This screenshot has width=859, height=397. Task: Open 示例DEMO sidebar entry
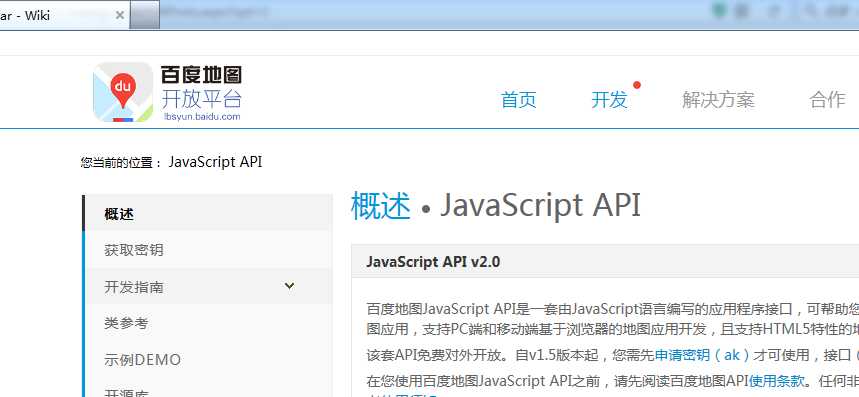[208, 360]
